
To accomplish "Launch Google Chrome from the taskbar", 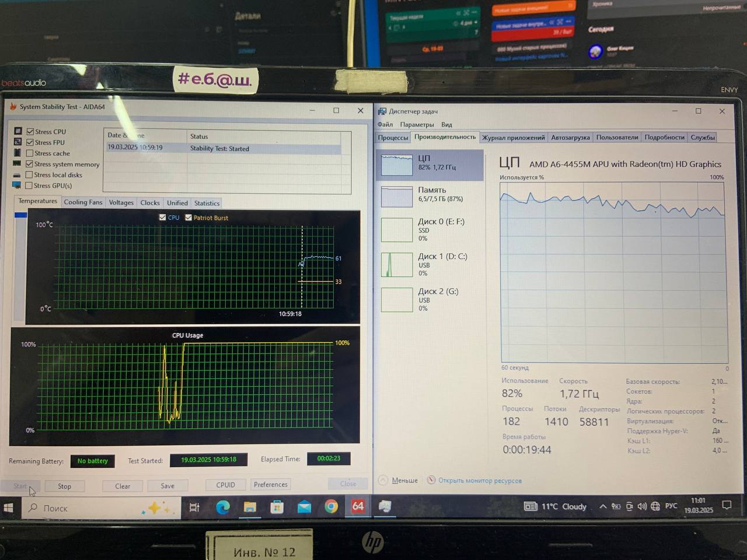I will pyautogui.click(x=331, y=506).
